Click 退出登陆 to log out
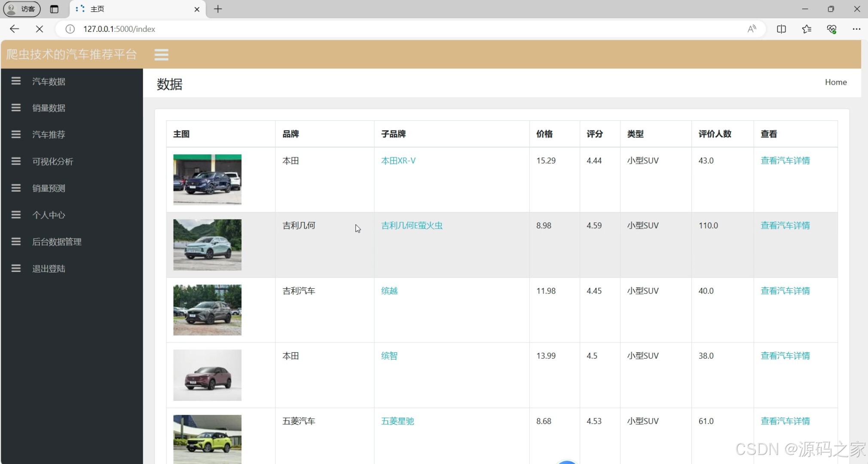 click(x=49, y=269)
